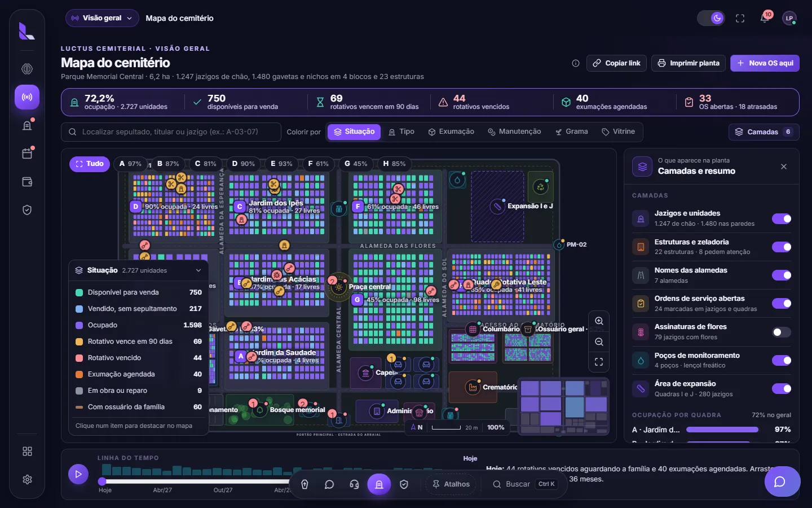812x508 pixels.
Task: Open the wallet section in sidebar
Action: (27, 182)
